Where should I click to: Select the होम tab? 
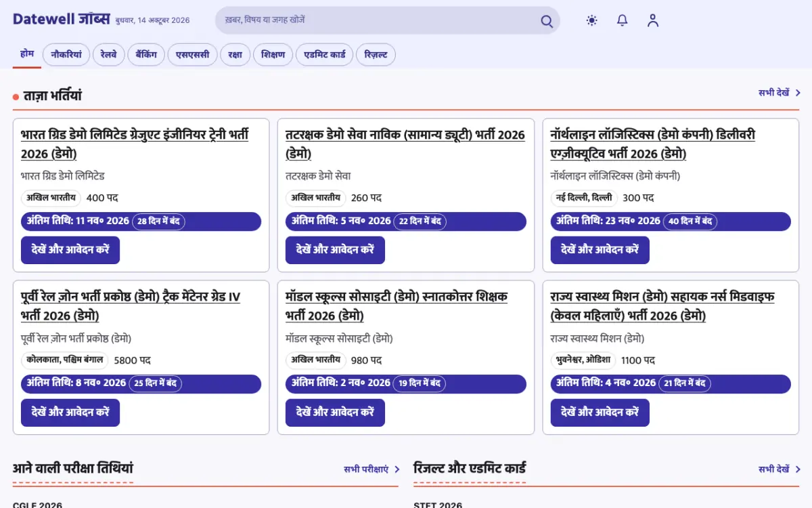(27, 54)
